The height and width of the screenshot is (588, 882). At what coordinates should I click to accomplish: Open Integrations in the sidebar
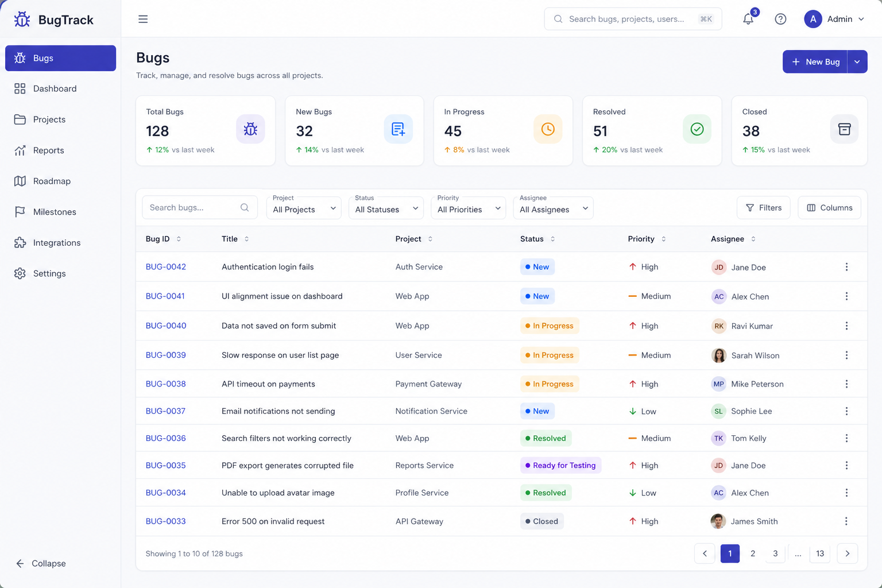[60, 243]
